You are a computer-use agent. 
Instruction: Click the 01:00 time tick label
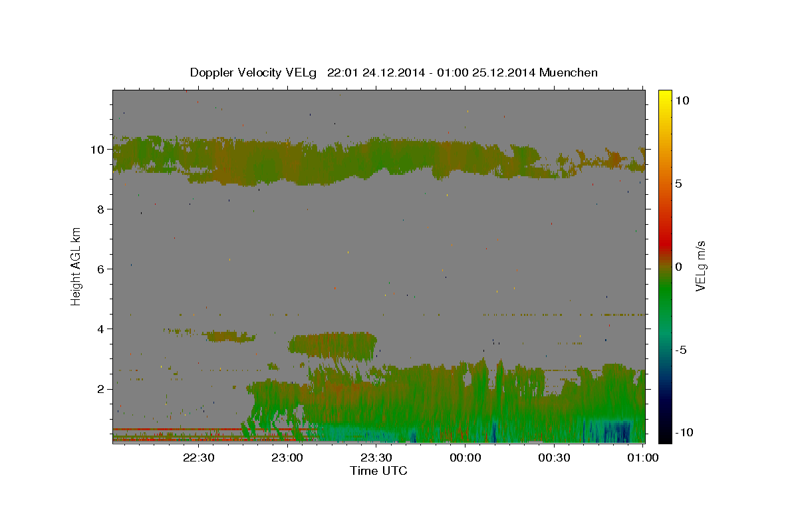coord(643,458)
